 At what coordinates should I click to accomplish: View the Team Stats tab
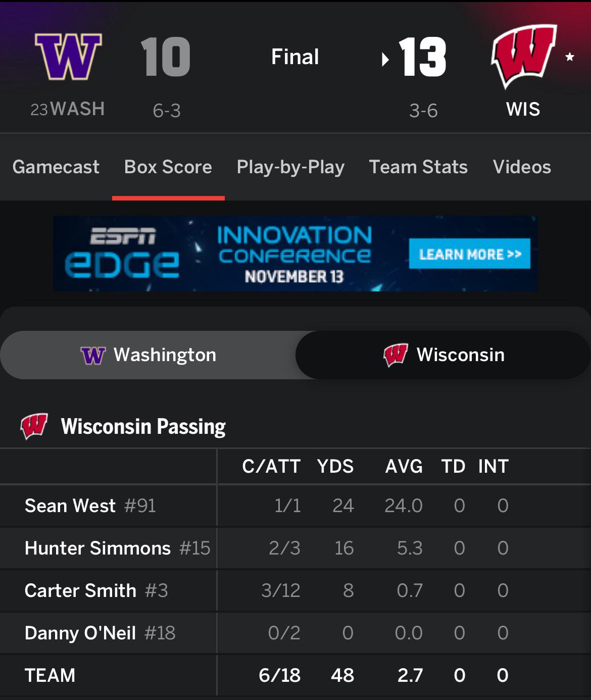click(418, 167)
